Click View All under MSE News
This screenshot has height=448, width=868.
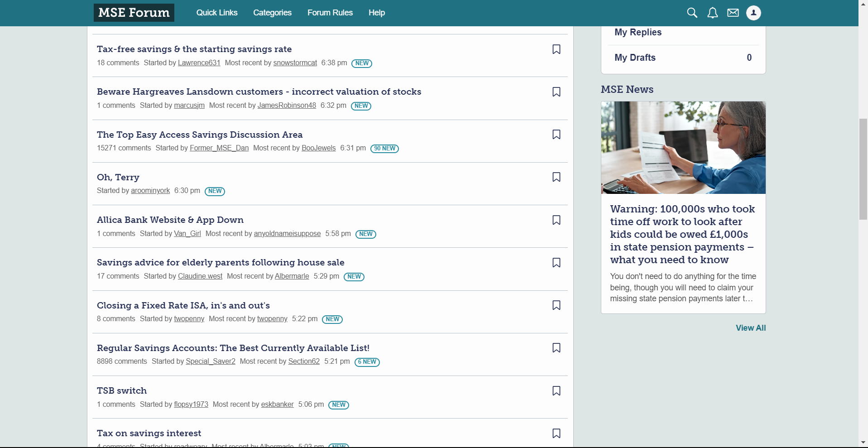click(751, 328)
